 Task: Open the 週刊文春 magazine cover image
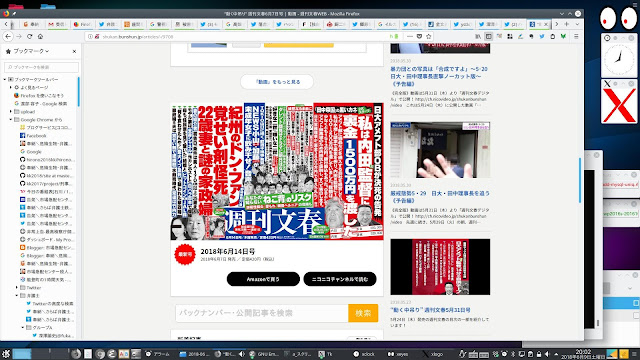coord(277,171)
